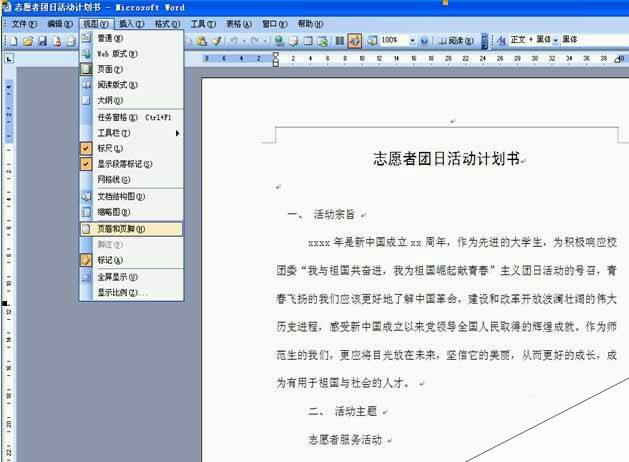Select 阅读版式 in View menu
This screenshot has height=462, width=629.
[x=132, y=85]
